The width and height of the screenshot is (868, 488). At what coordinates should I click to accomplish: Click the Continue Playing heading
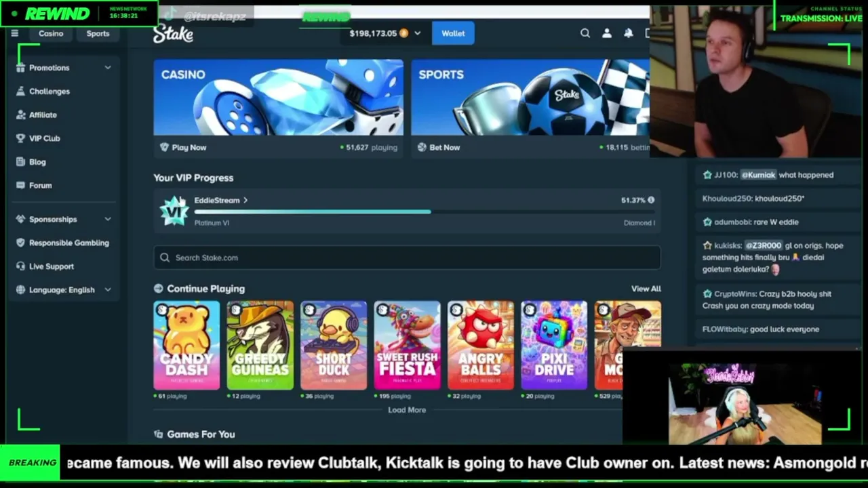pyautogui.click(x=205, y=289)
